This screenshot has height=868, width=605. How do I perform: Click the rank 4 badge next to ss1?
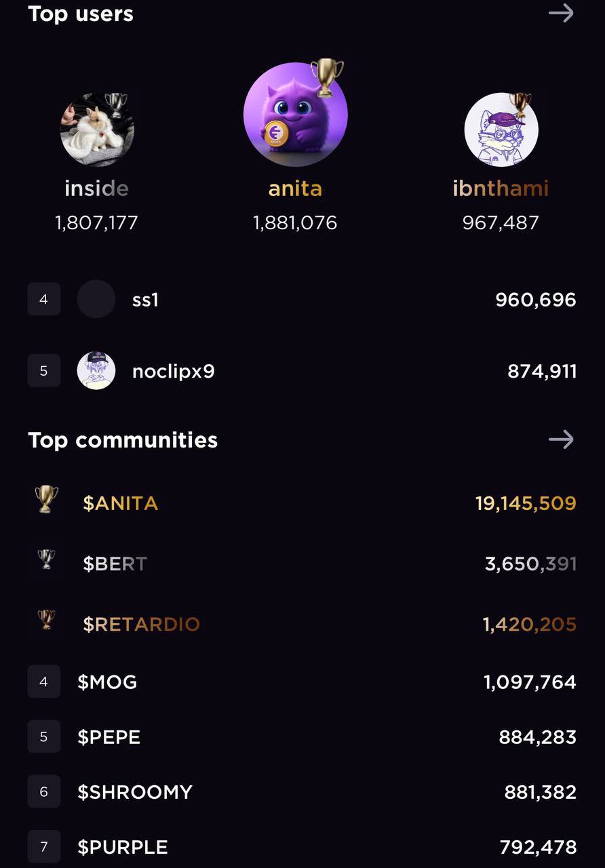44,299
